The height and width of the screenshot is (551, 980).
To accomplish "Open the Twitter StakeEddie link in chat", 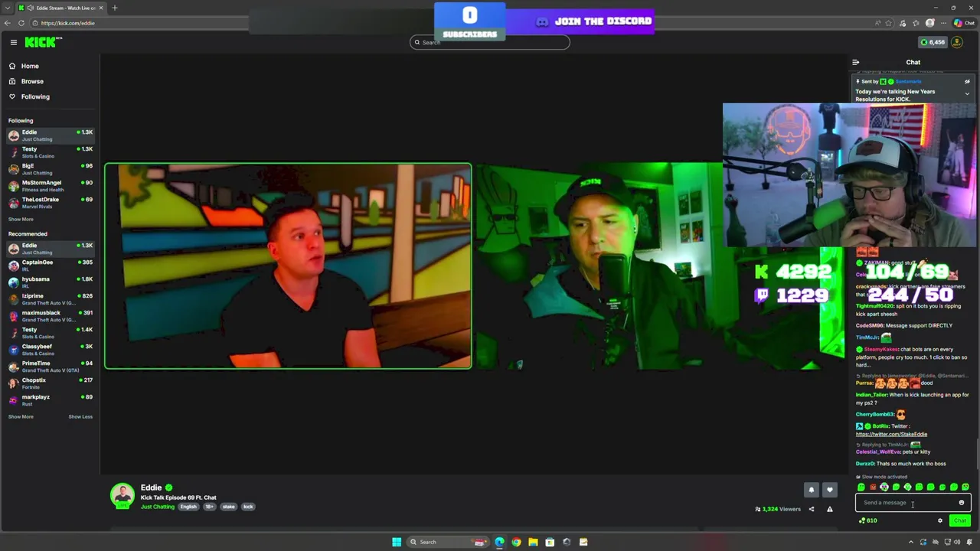I will pyautogui.click(x=891, y=434).
